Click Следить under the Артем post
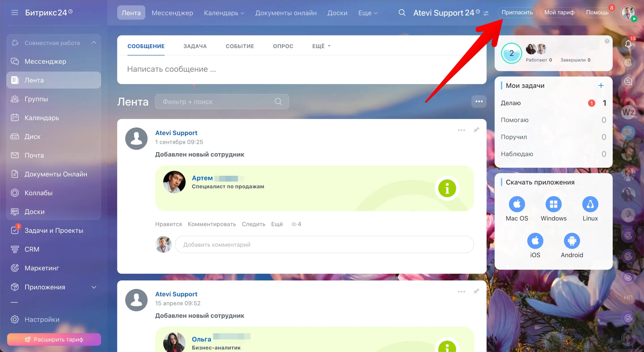 pos(253,224)
